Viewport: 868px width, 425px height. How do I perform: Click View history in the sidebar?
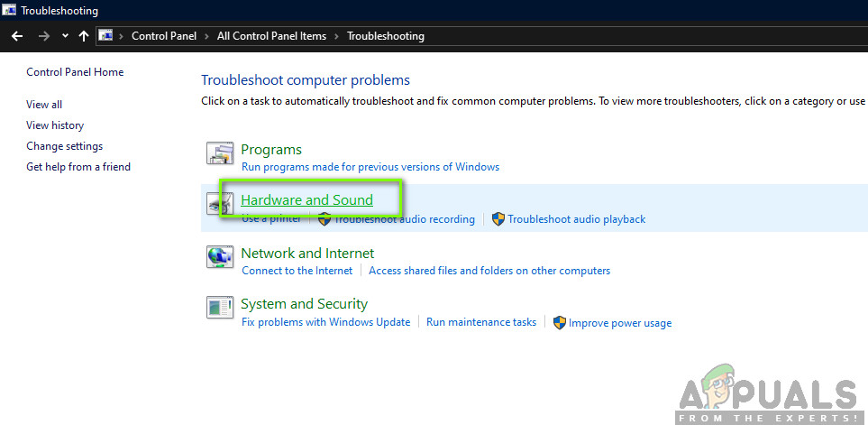click(x=55, y=125)
